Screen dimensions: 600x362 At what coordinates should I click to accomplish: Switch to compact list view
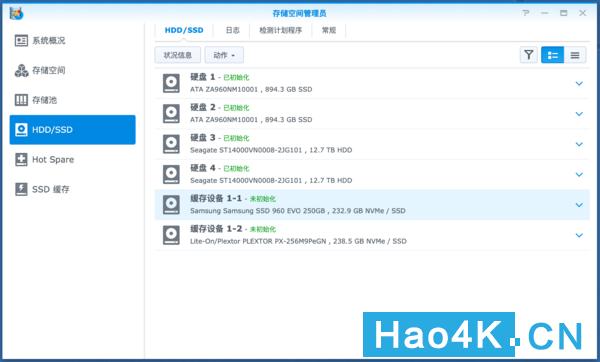point(575,55)
